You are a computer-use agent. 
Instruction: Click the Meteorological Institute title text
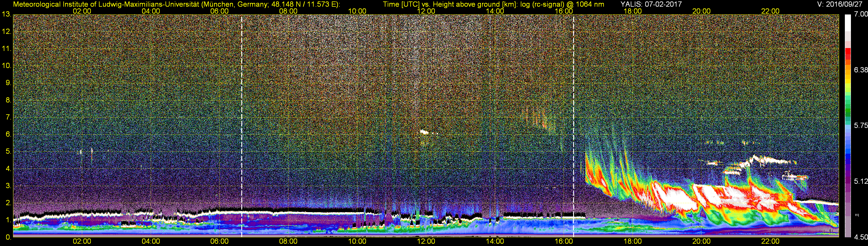176,4
